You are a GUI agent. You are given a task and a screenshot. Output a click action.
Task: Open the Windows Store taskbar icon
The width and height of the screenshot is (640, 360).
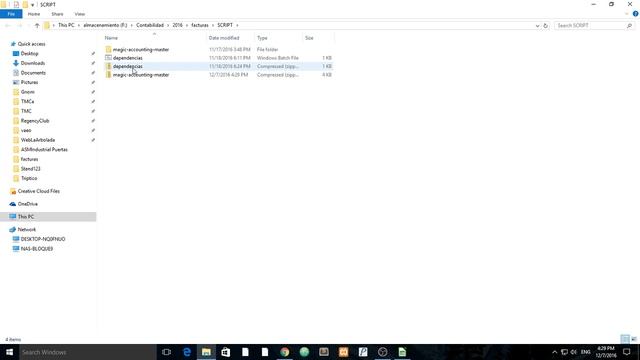pyautogui.click(x=226, y=352)
